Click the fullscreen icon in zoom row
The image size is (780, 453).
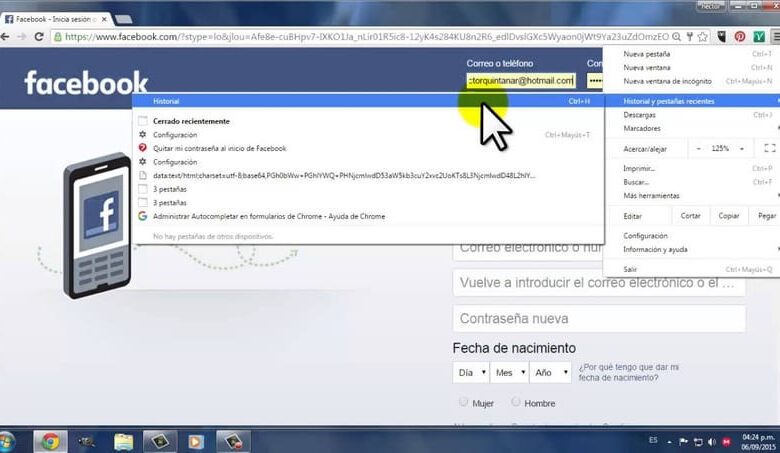click(x=770, y=149)
